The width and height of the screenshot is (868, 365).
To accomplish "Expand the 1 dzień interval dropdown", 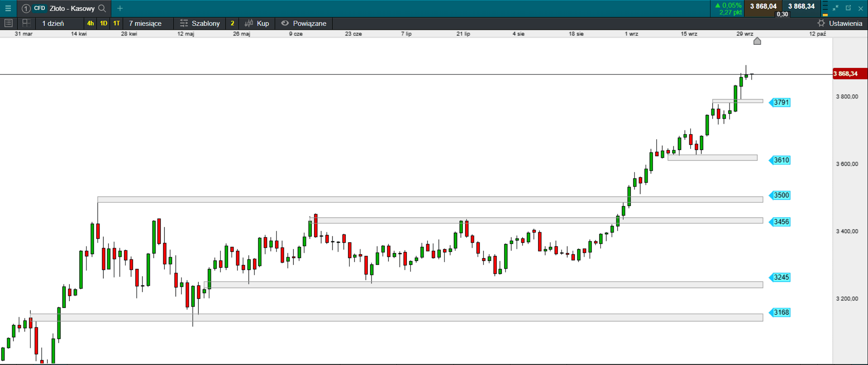I will [53, 23].
